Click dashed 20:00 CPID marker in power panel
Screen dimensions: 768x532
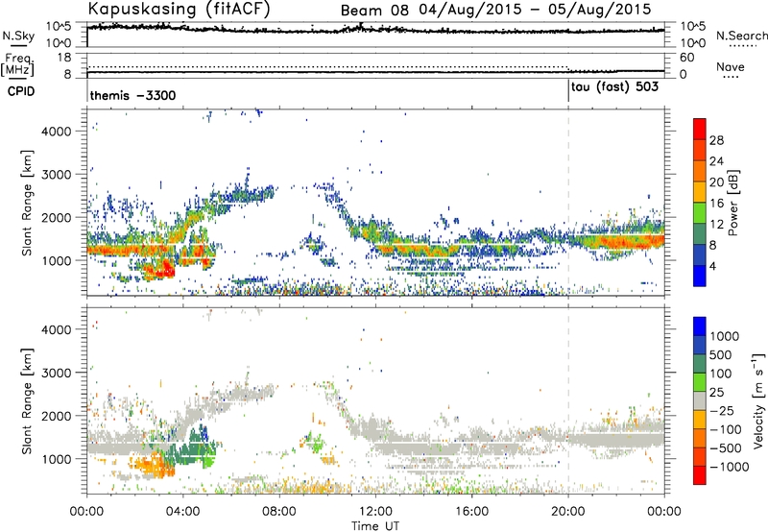coord(568,203)
